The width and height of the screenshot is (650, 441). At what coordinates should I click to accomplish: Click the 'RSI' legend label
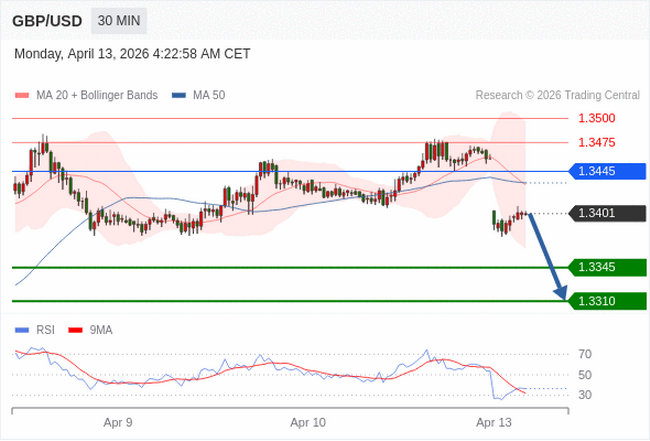click(45, 330)
